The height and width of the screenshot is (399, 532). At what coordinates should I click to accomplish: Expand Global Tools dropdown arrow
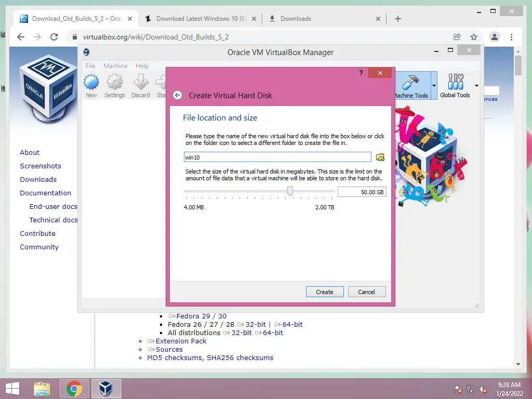pos(477,86)
